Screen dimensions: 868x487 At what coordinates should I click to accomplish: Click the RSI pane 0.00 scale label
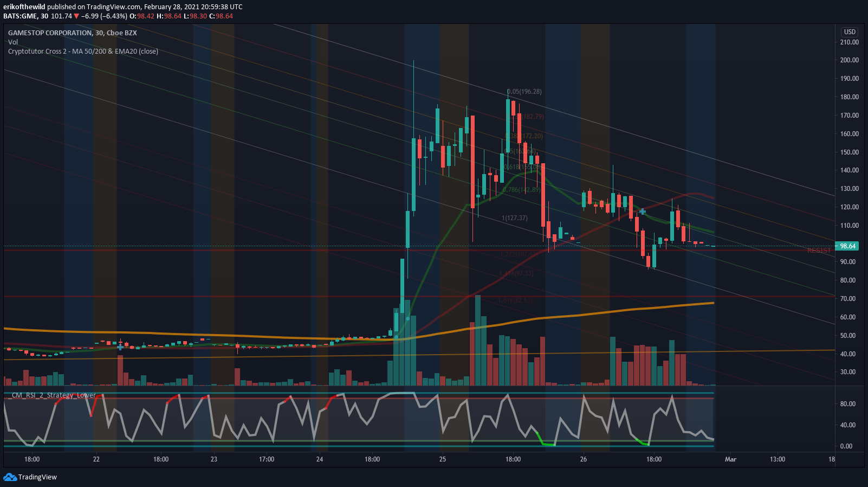(x=846, y=446)
